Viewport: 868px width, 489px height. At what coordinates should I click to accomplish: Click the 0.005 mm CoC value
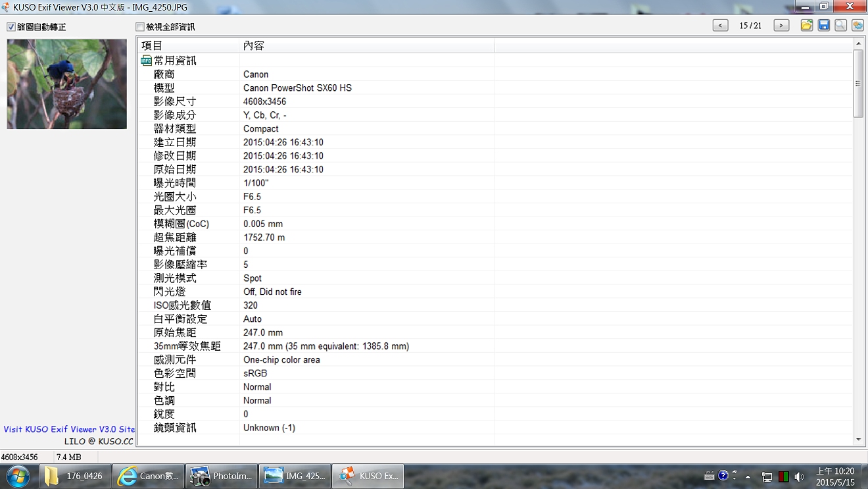pyautogui.click(x=263, y=224)
